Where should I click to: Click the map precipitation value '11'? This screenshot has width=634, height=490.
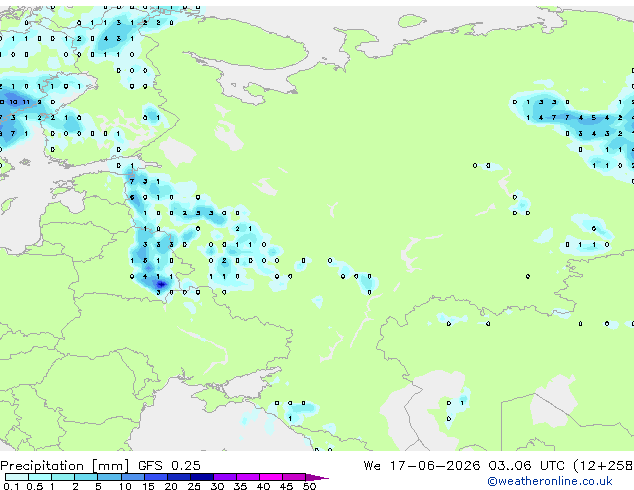(x=26, y=102)
